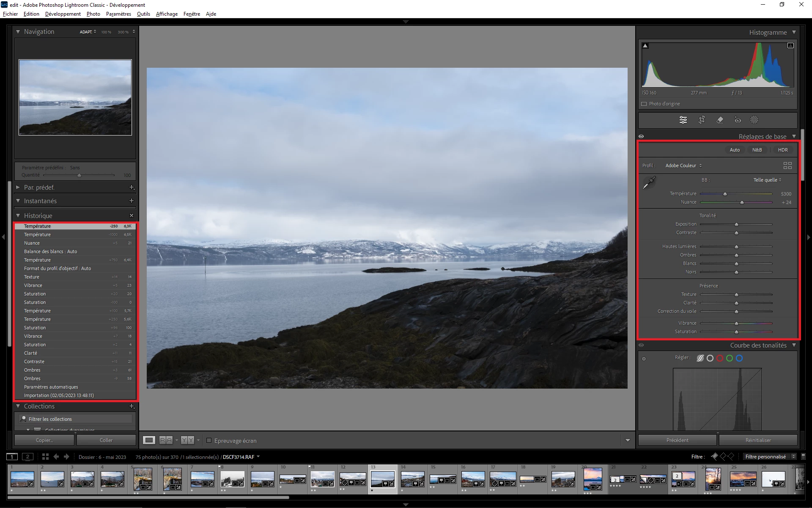
Task: Select the Healing eraser tool icon
Action: 720,120
